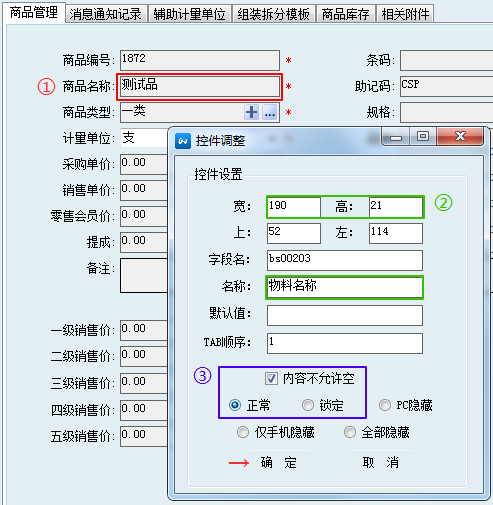493x505 pixels.
Task: Toggle the 内容不允许空 checkbox
Action: [x=271, y=378]
